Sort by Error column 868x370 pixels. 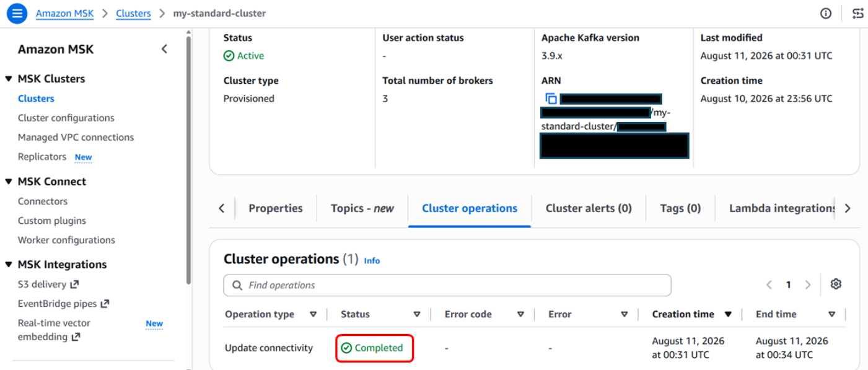625,314
